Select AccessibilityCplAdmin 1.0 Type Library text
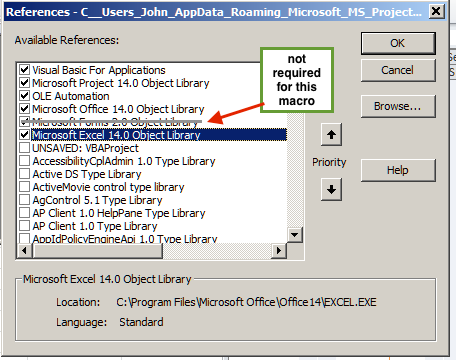This screenshot has width=456, height=360. [124, 161]
